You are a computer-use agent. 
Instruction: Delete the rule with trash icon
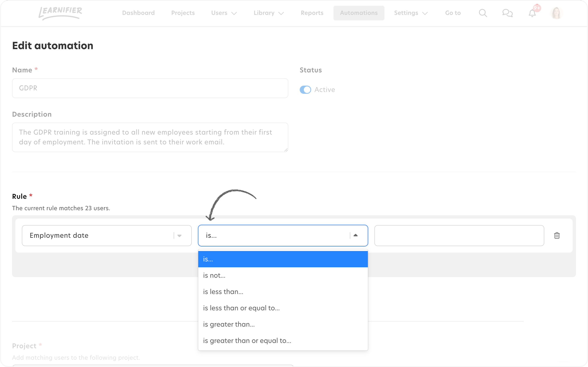557,235
